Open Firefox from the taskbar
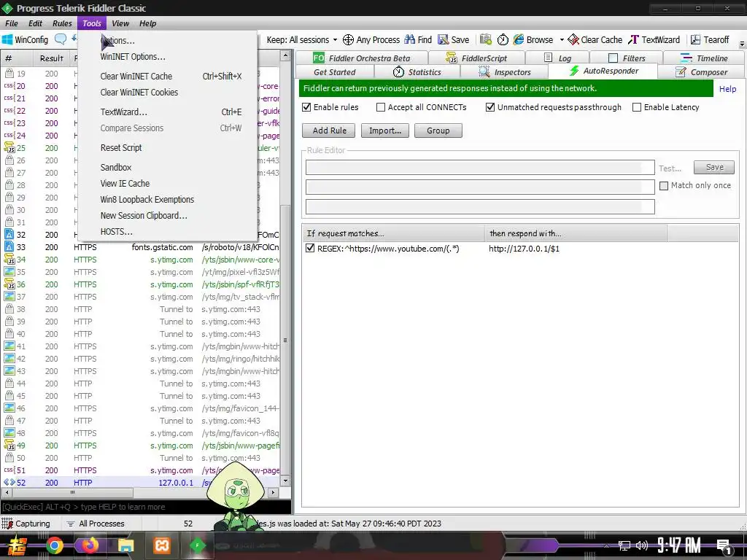The width and height of the screenshot is (747, 560). point(90,545)
